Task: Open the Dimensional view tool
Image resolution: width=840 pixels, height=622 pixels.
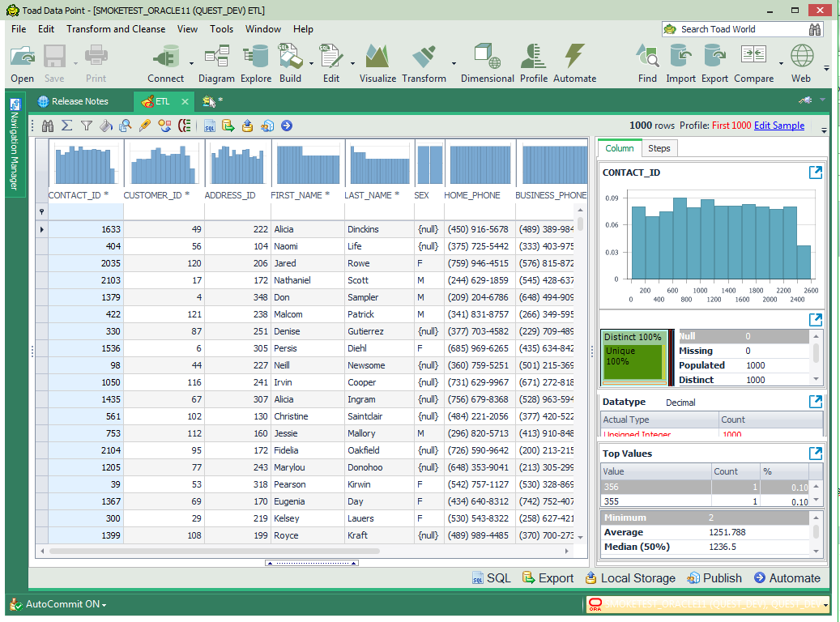Action: coord(487,63)
